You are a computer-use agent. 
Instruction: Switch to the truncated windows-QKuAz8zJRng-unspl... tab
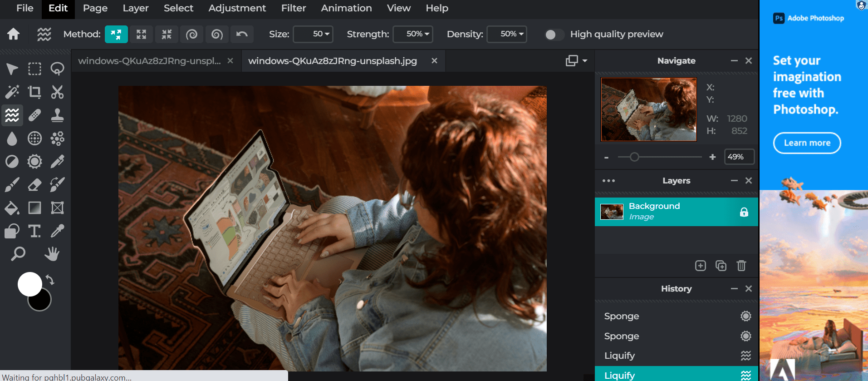(x=149, y=61)
